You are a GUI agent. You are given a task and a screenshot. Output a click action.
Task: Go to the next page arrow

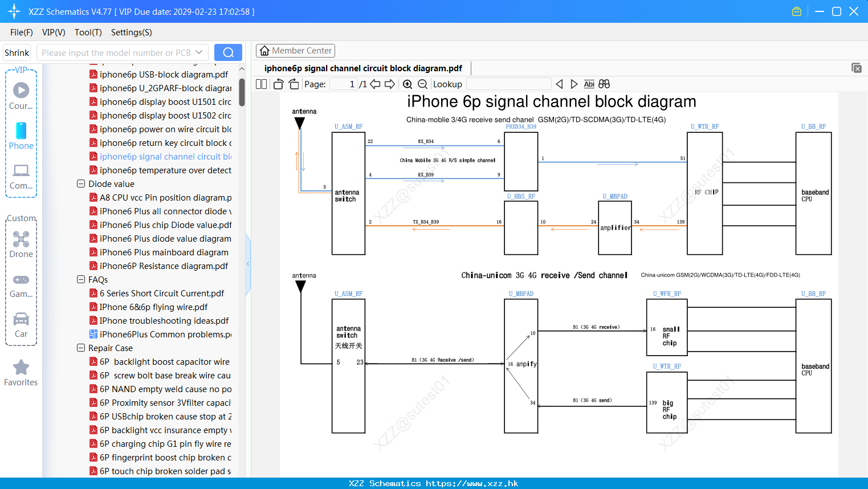coord(390,84)
